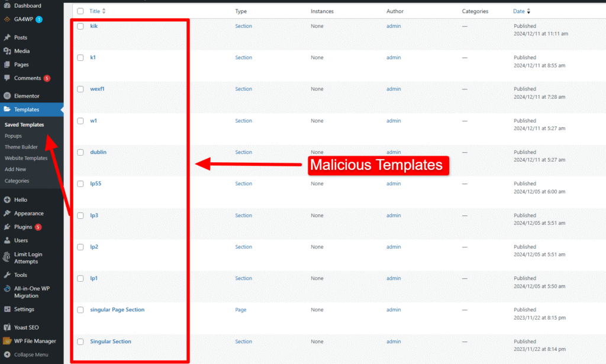Viewport: 606px width, 364px height.
Task: Click the Plugins plug icon
Action: pos(7,227)
